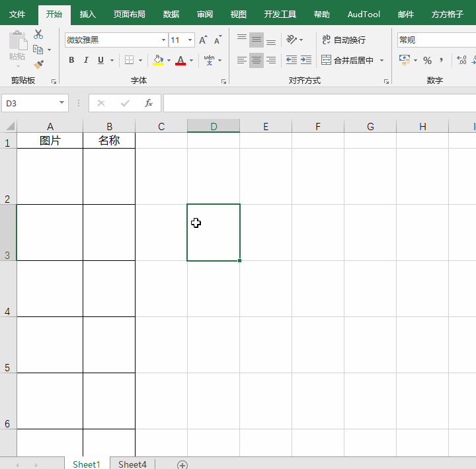Open fill color dropdown arrow
The height and width of the screenshot is (469, 476).
(169, 60)
